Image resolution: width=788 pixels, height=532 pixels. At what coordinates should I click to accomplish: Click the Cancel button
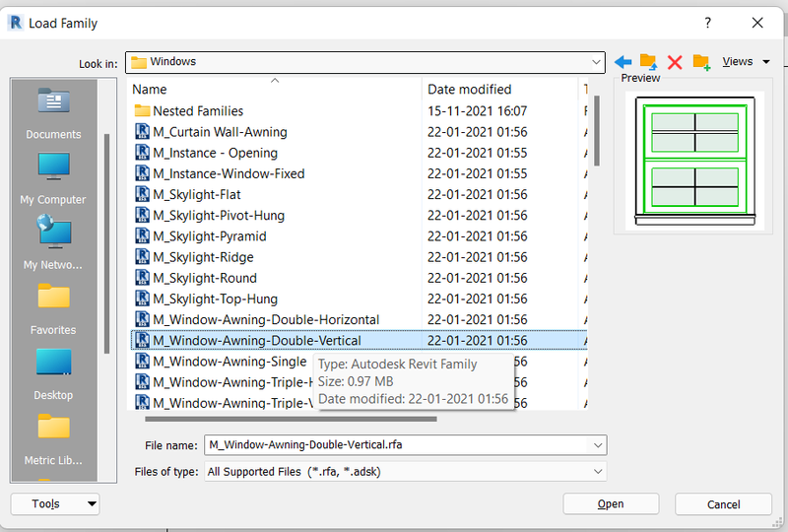coord(723,504)
